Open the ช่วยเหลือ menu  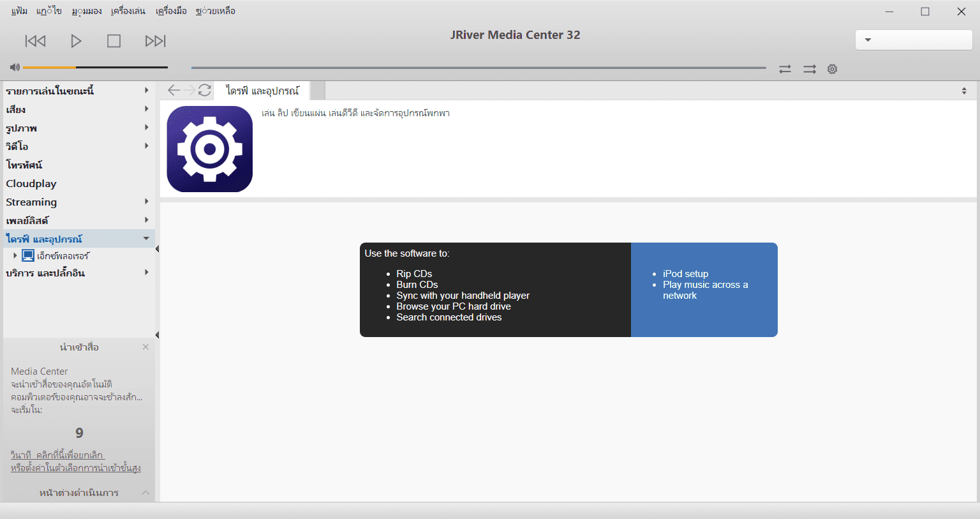(216, 11)
